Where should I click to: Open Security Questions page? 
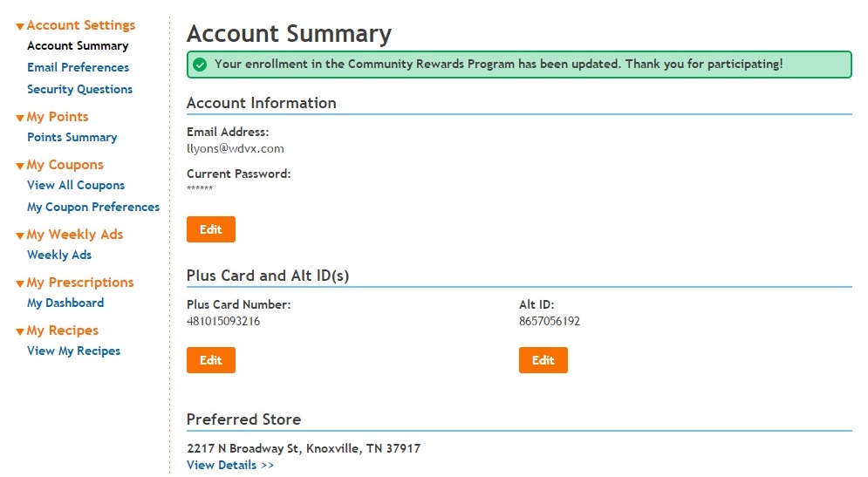pyautogui.click(x=79, y=90)
